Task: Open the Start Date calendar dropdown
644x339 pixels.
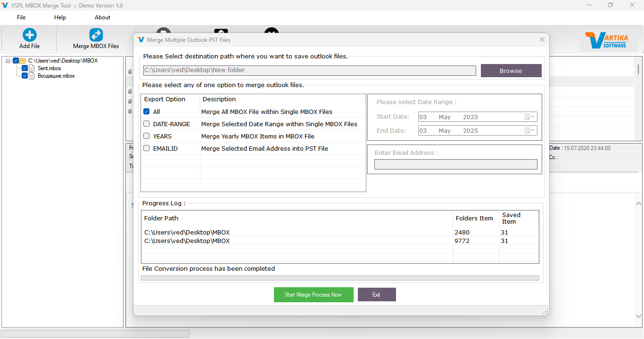Action: pyautogui.click(x=529, y=117)
